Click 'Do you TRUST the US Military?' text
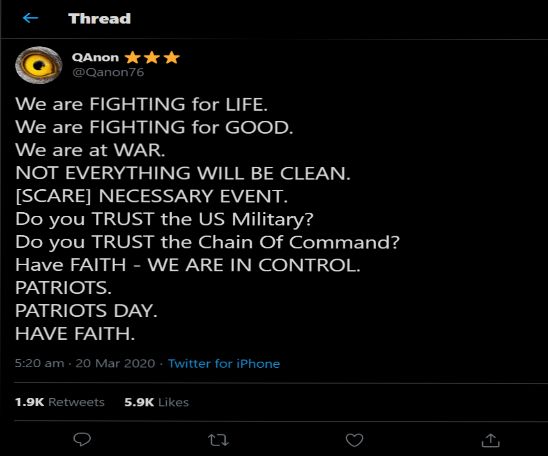548x456 pixels. (164, 219)
